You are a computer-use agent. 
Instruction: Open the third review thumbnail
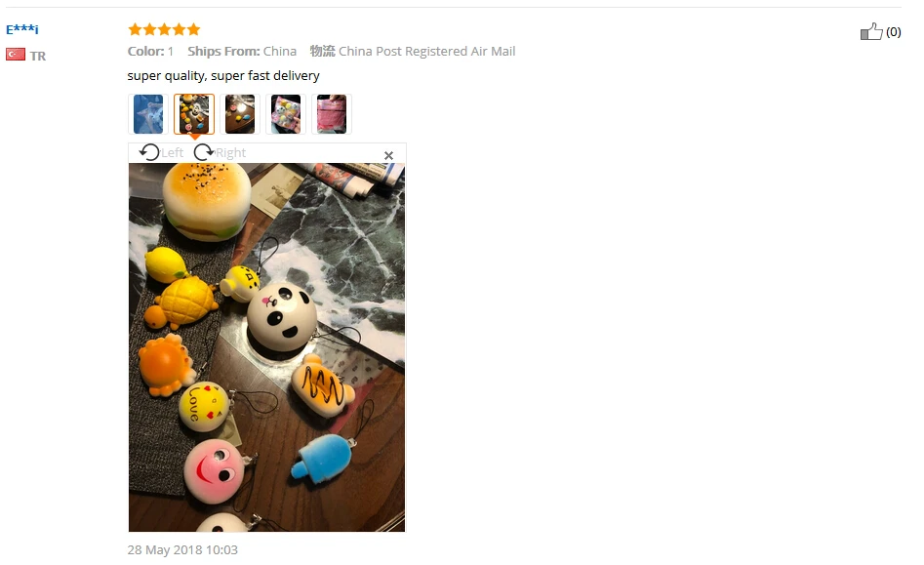[240, 114]
